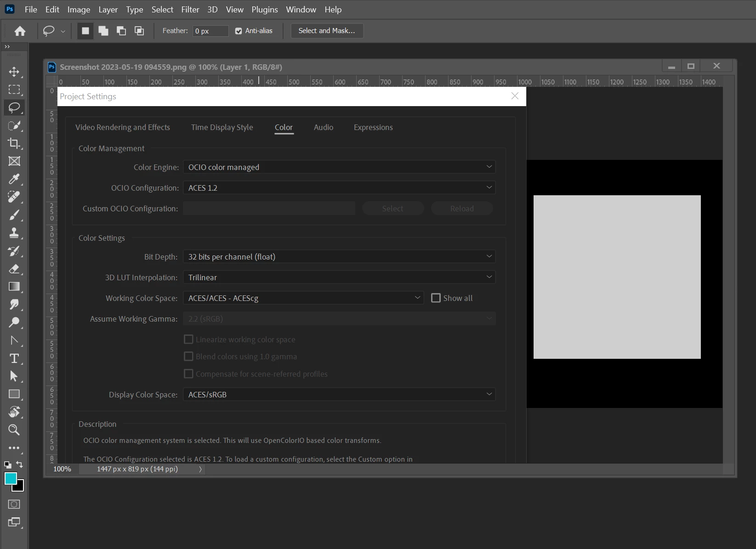
Task: Select the Clone Stamp tool
Action: pos(14,233)
